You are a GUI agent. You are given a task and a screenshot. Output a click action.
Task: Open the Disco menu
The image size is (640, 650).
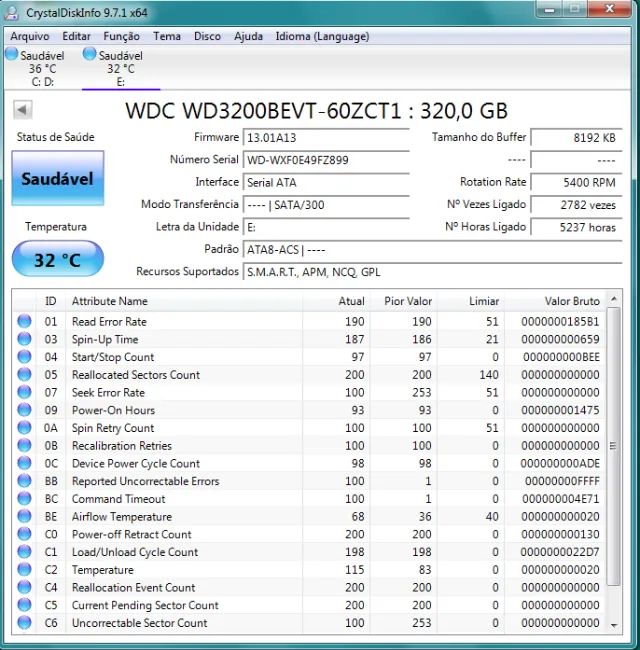[x=207, y=36]
